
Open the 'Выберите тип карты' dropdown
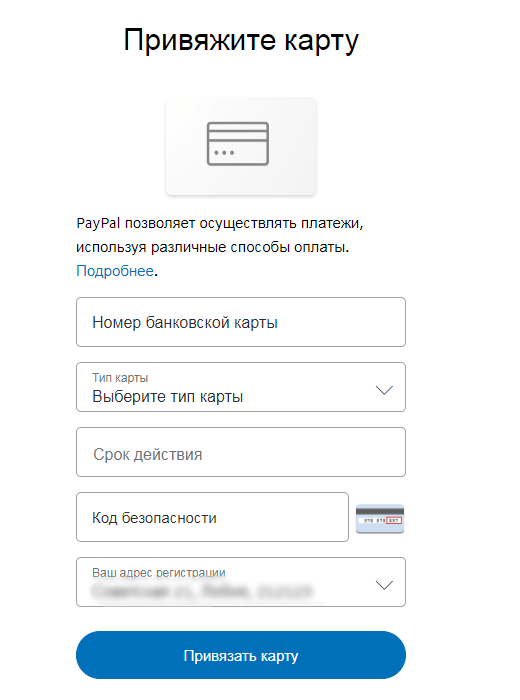[241, 387]
